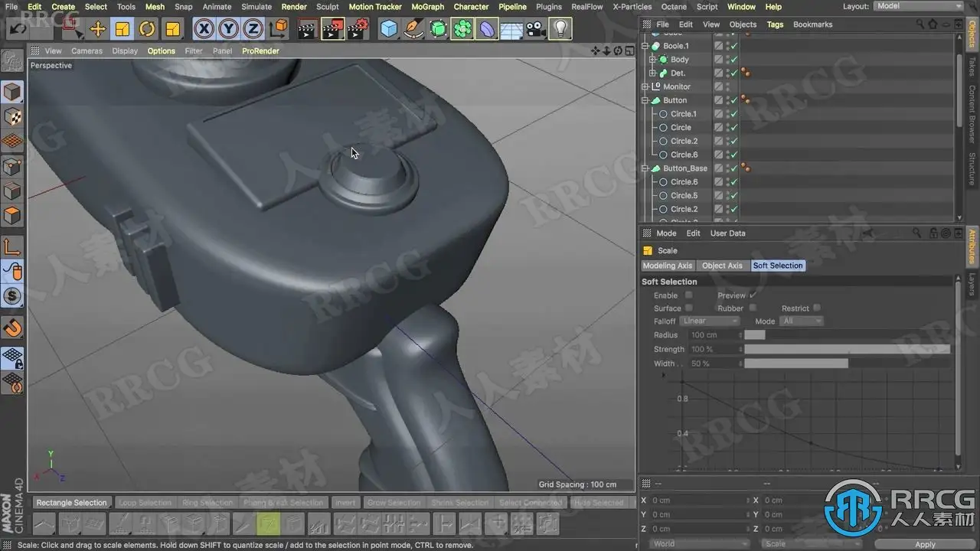The width and height of the screenshot is (980, 551).
Task: Click the viewport pan-zoom-rotate navigation icons
Action: tap(612, 51)
